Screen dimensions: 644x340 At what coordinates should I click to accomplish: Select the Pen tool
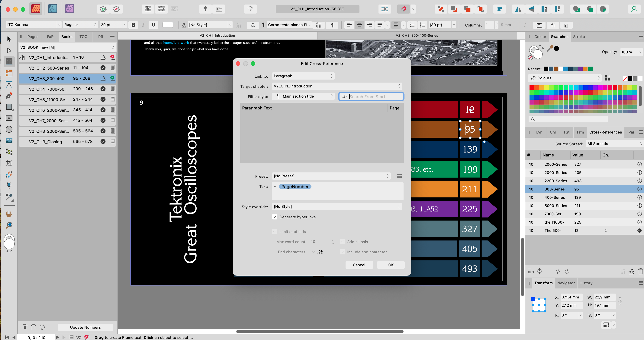(9, 96)
